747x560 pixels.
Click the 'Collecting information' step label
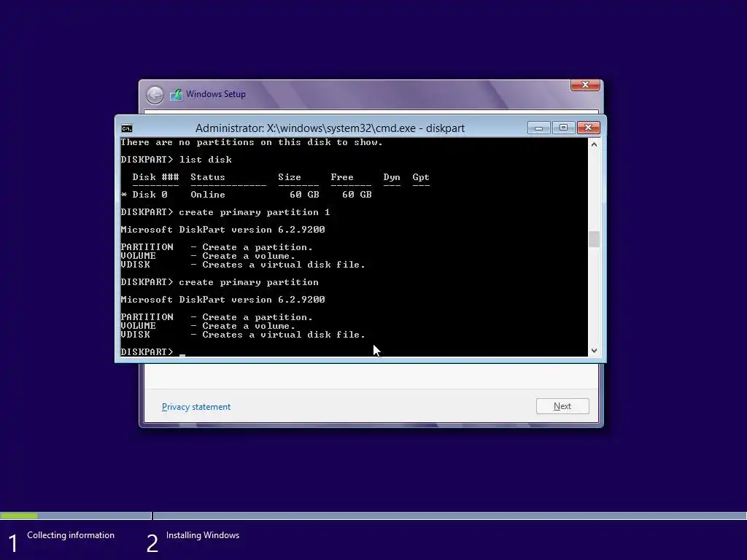[71, 535]
